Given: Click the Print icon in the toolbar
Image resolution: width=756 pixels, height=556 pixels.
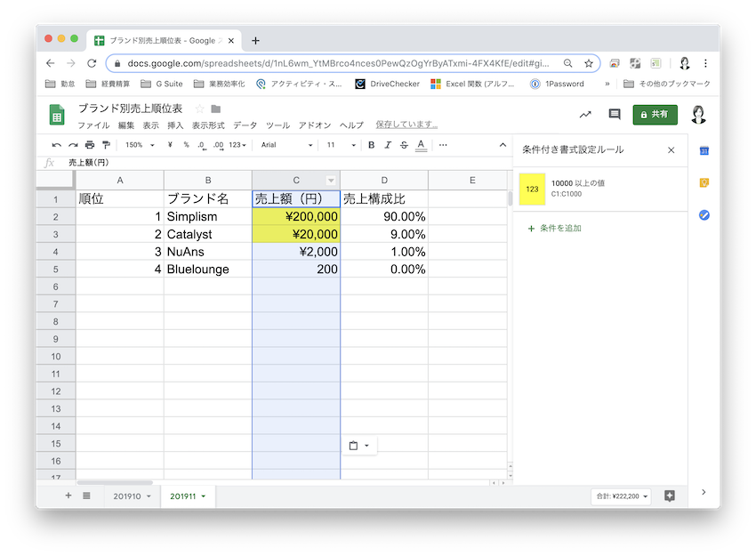Looking at the screenshot, I should click(x=90, y=145).
